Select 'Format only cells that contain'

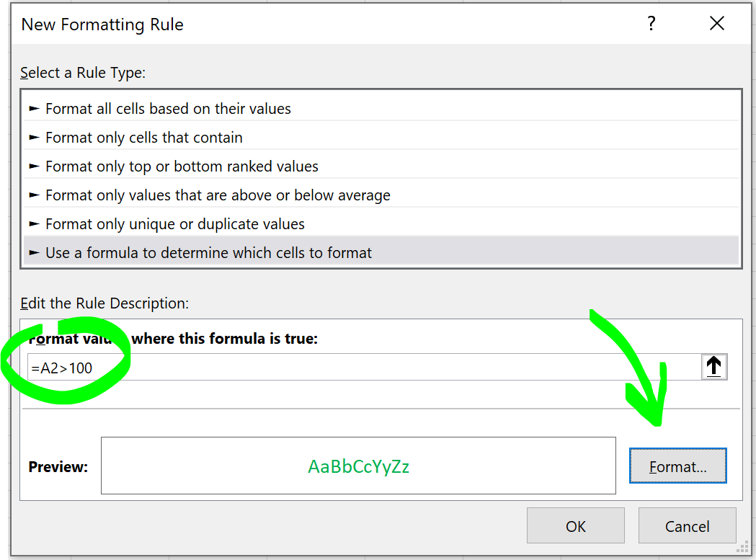point(143,137)
